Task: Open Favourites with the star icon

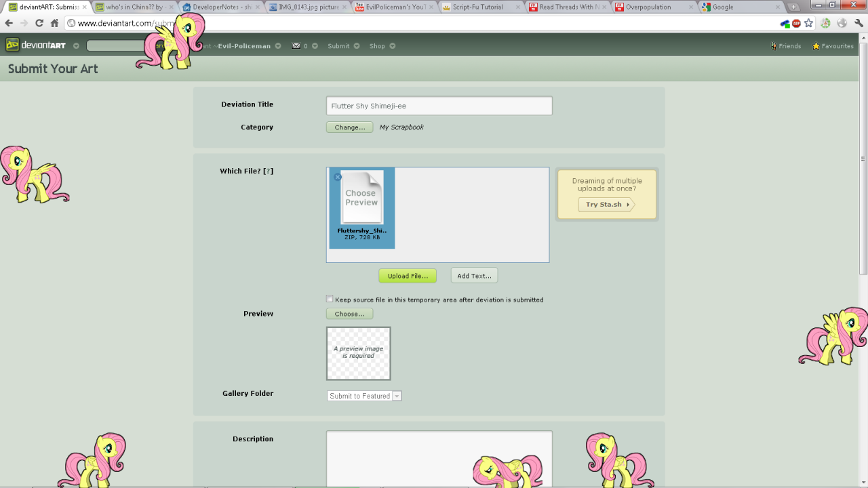Action: (816, 46)
